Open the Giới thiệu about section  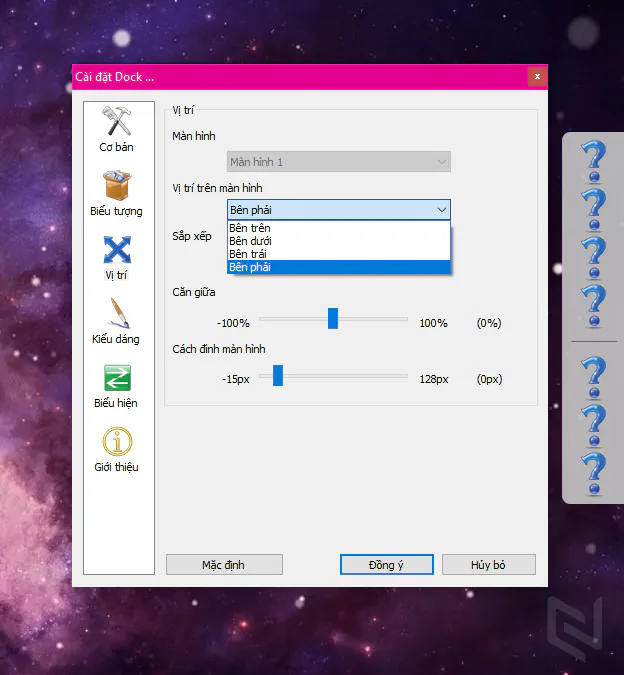point(117,449)
